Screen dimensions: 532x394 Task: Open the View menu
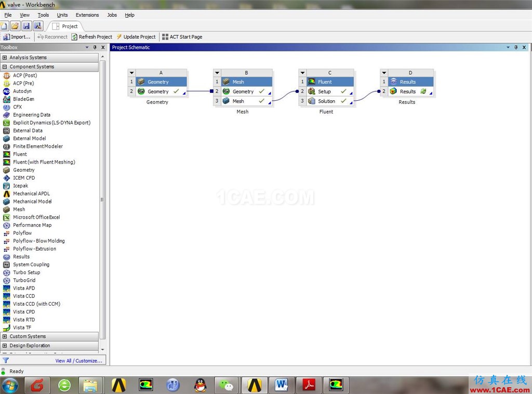coord(24,15)
